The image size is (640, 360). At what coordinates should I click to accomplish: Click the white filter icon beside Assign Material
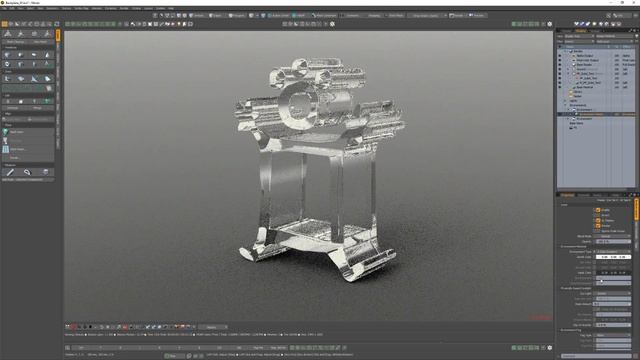point(637,36)
